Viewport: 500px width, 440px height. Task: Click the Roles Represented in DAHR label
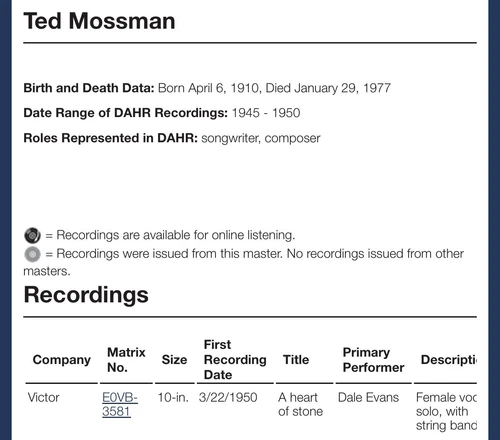pyautogui.click(x=111, y=138)
